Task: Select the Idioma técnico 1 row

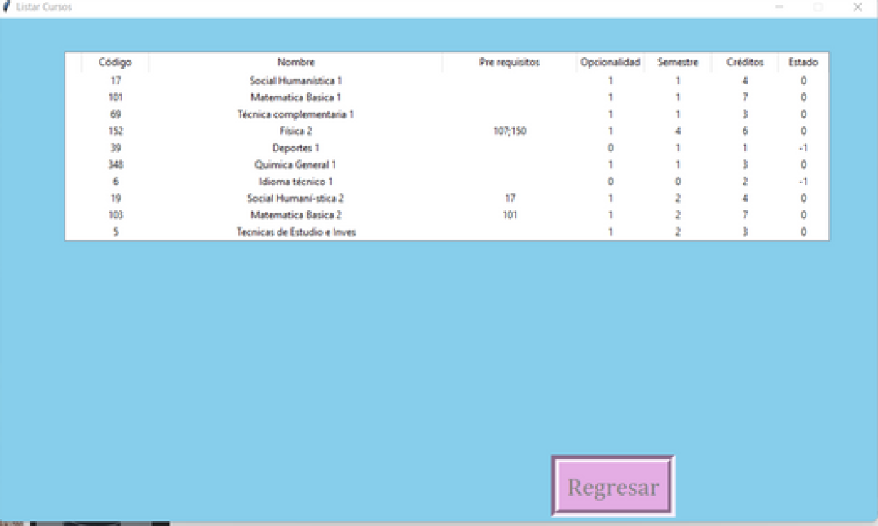Action: tap(295, 181)
